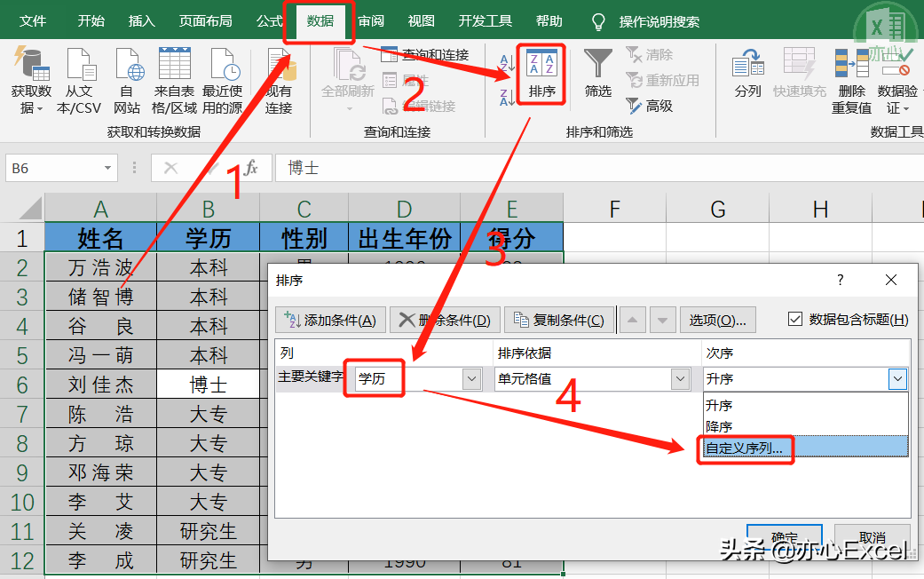Click 确定 in Sort dialog
Screen dimensions: 924x579
click(x=785, y=538)
